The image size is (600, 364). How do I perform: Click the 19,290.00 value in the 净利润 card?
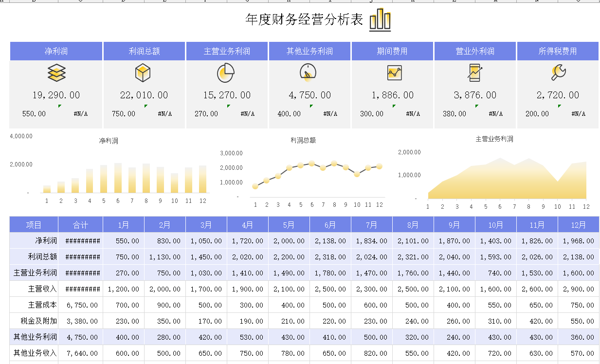coord(56,95)
